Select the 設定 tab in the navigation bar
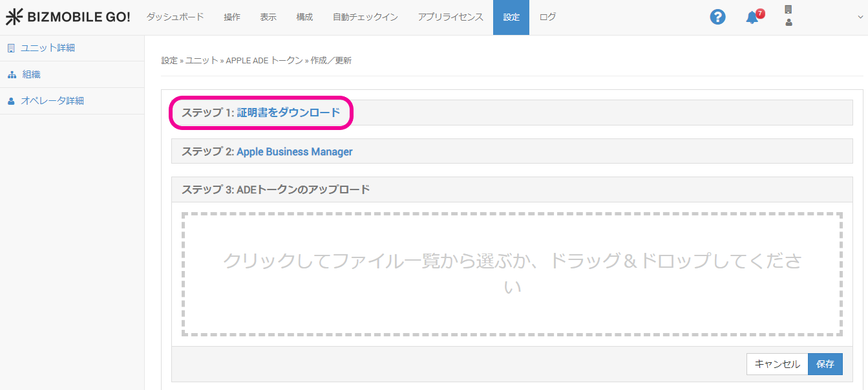Viewport: 868px width, 390px height. pos(511,17)
